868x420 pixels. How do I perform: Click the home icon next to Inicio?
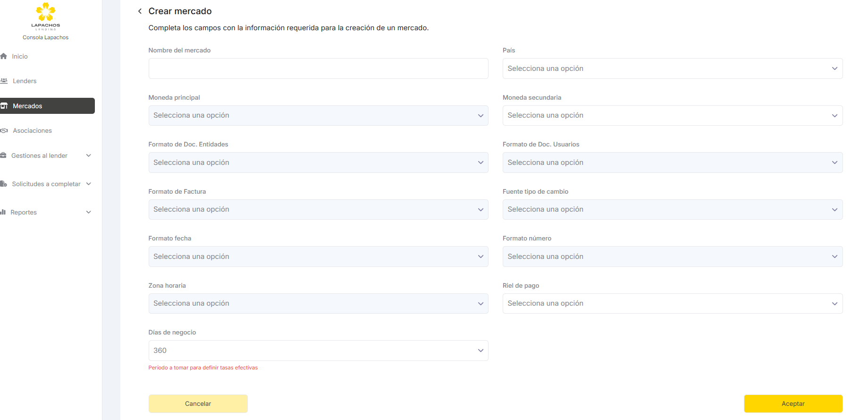(4, 56)
